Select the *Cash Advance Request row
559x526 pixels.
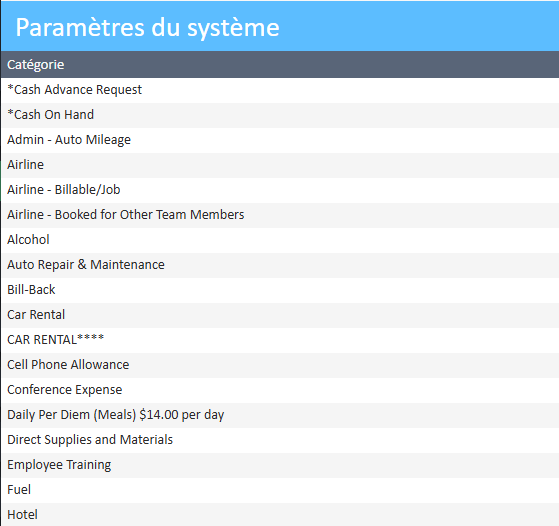point(280,90)
